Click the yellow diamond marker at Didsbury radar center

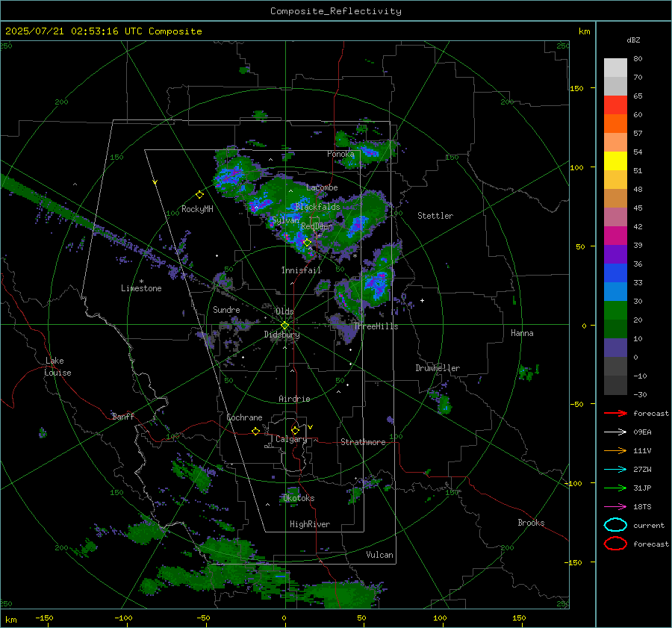285,326
